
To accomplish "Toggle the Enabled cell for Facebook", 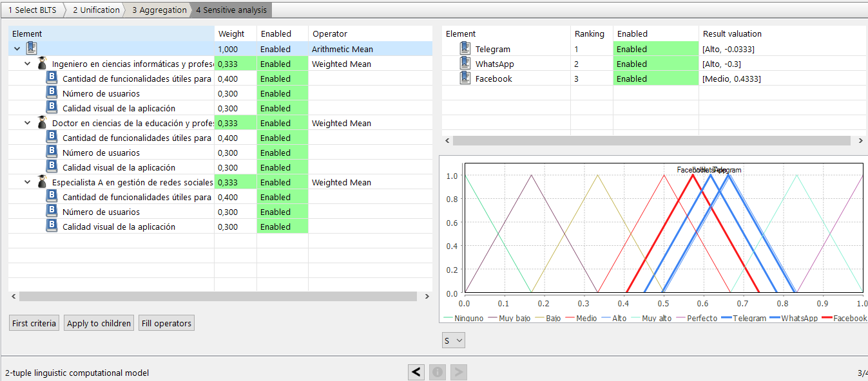I will point(655,79).
